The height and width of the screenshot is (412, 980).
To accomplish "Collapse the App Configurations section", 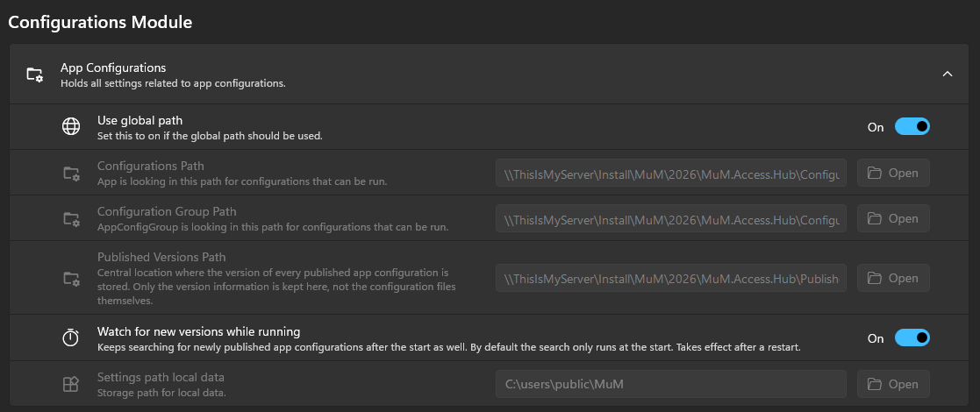I will (947, 74).
